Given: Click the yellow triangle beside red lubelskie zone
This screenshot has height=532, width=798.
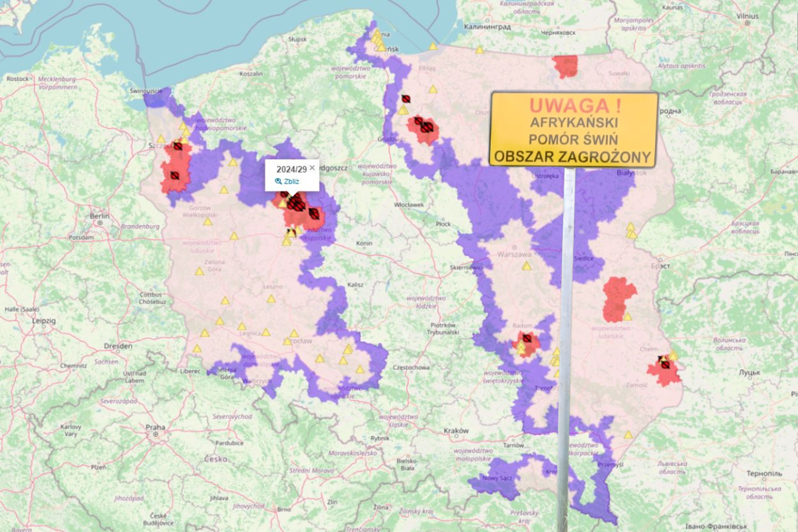Looking at the screenshot, I should (x=627, y=317).
